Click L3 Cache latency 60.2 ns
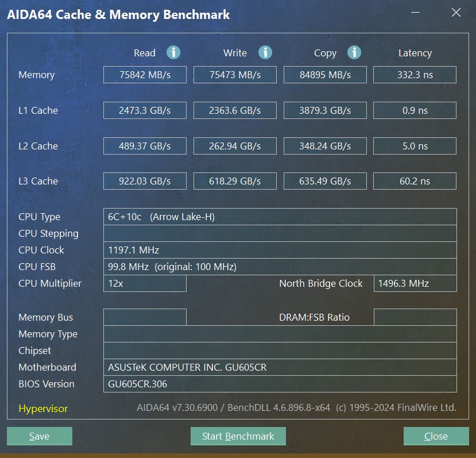The width and height of the screenshot is (476, 458). pyautogui.click(x=415, y=181)
